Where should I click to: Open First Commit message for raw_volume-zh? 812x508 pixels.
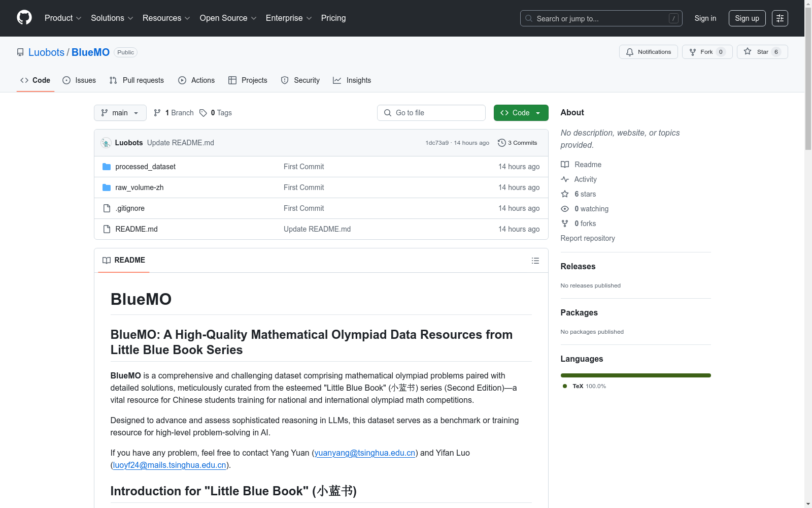tap(303, 187)
